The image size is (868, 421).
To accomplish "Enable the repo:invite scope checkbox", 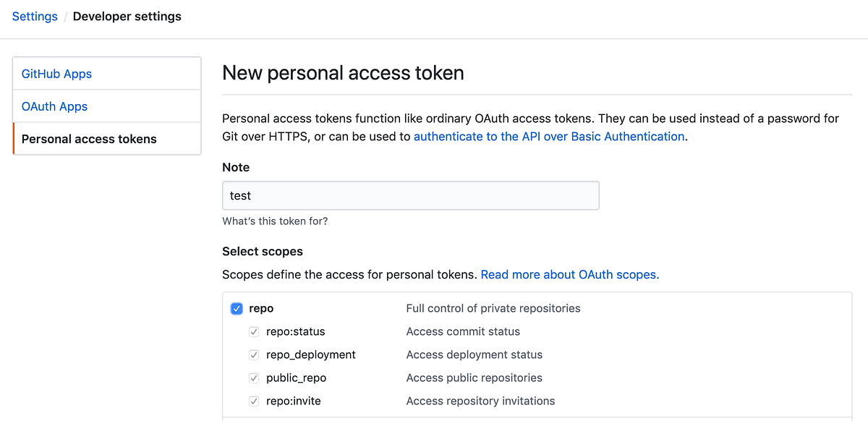I will point(254,401).
